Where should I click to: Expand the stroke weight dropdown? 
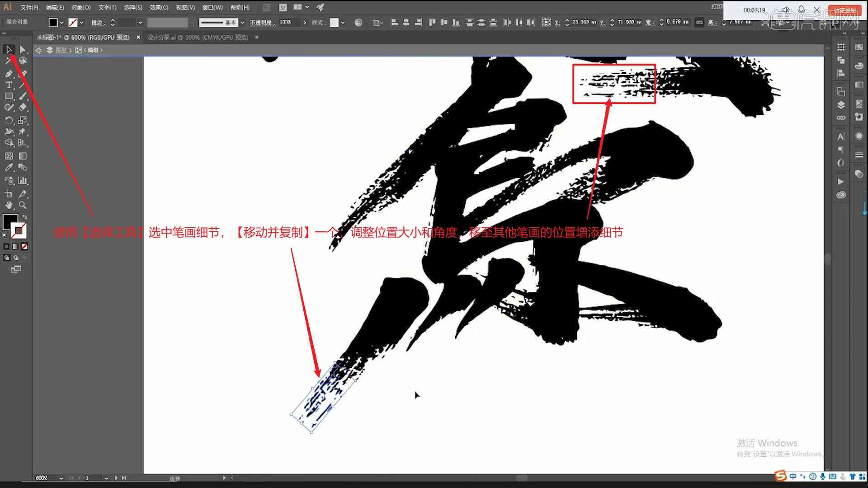140,22
